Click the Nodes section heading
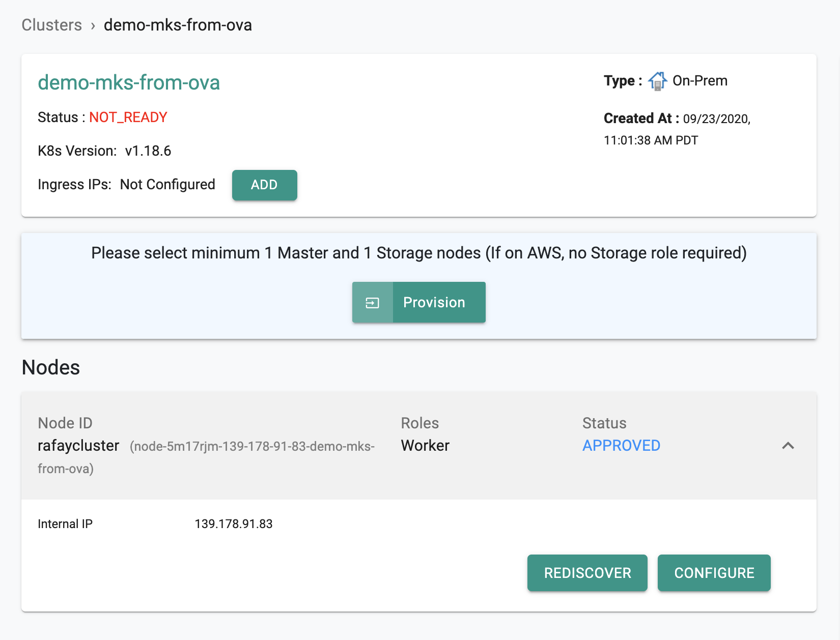 (51, 367)
